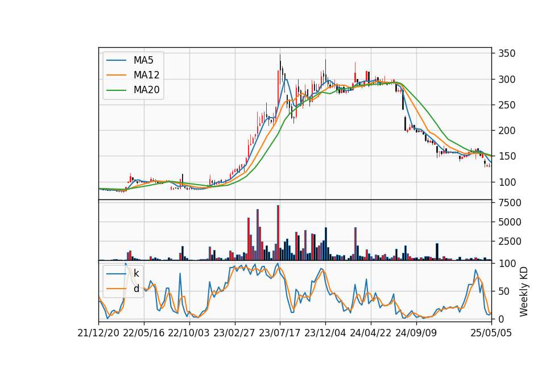Screen dimensions: 546x392
Task: Click the MA12 legend label
Action: [x=146, y=75]
